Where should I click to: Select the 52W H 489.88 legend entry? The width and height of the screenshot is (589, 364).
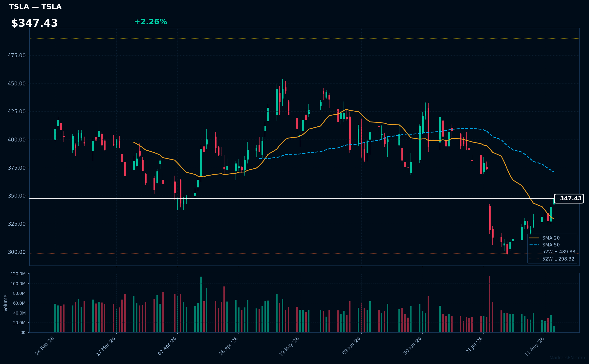552,252
